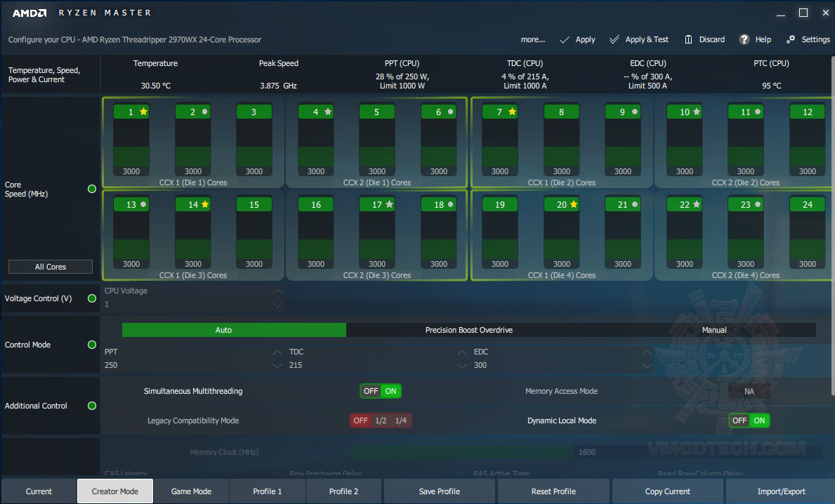Click the grey star on core 10
The width and height of the screenshot is (835, 504).
697,112
